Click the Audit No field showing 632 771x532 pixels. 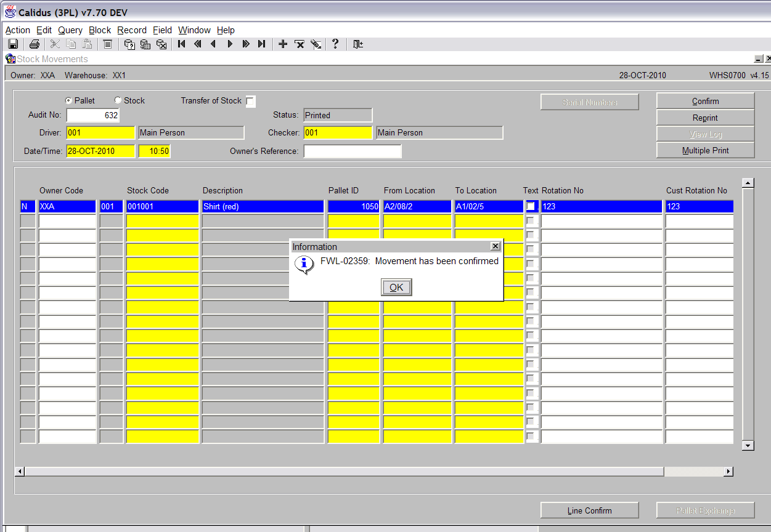[x=93, y=115]
